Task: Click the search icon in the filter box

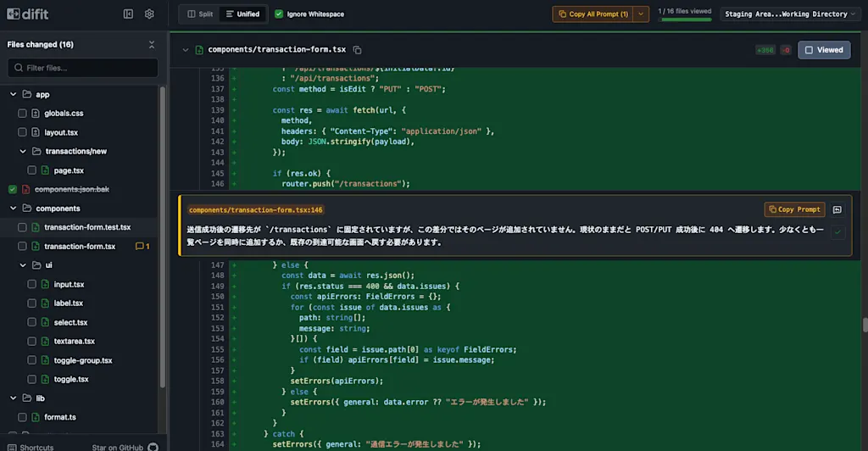Action: (19, 68)
